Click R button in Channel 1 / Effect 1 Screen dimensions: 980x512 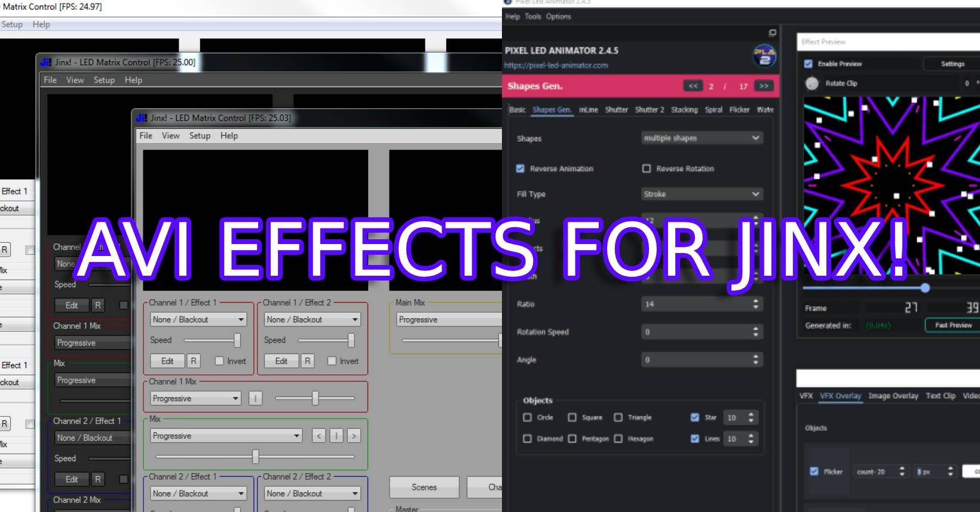point(193,361)
